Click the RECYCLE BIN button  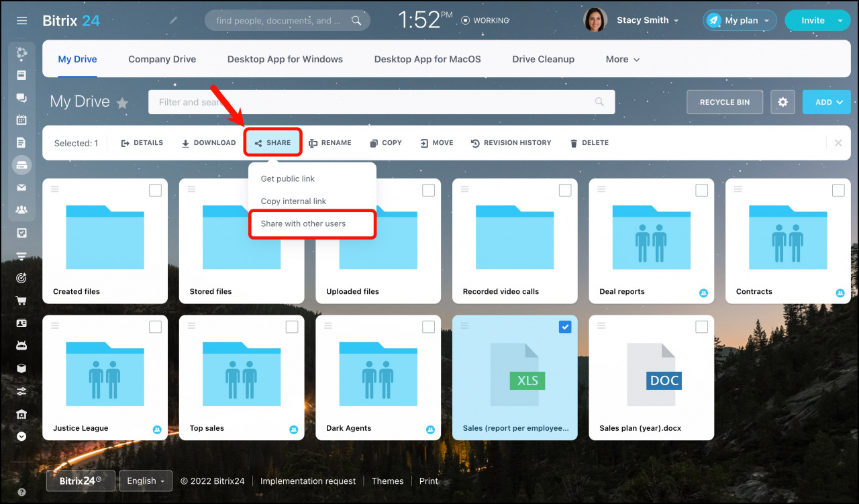pyautogui.click(x=725, y=102)
